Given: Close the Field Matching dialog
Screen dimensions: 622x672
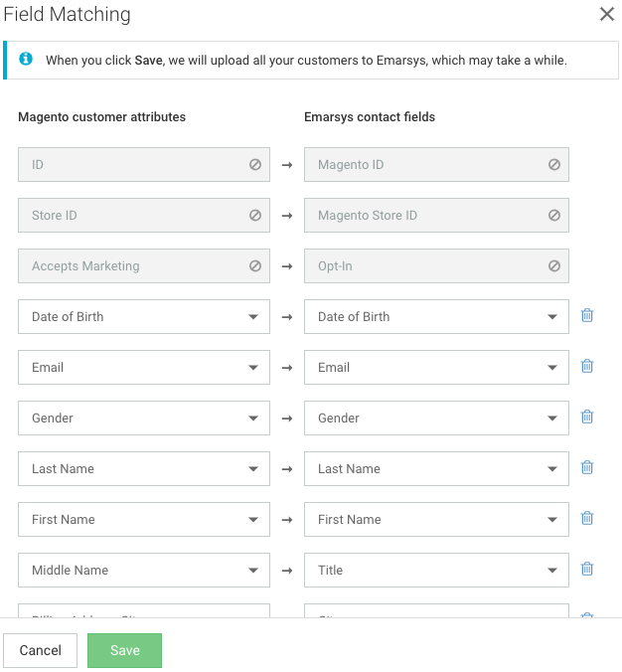Looking at the screenshot, I should click(x=606, y=14).
